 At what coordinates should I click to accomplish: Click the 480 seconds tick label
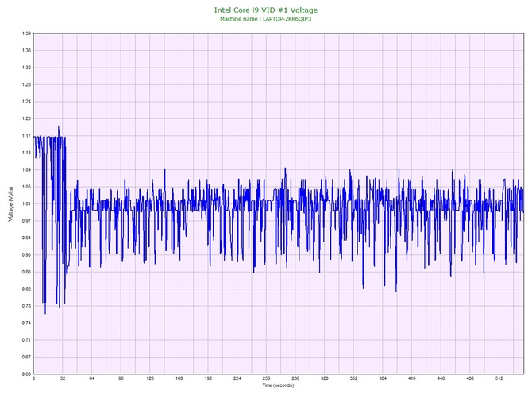tap(470, 378)
